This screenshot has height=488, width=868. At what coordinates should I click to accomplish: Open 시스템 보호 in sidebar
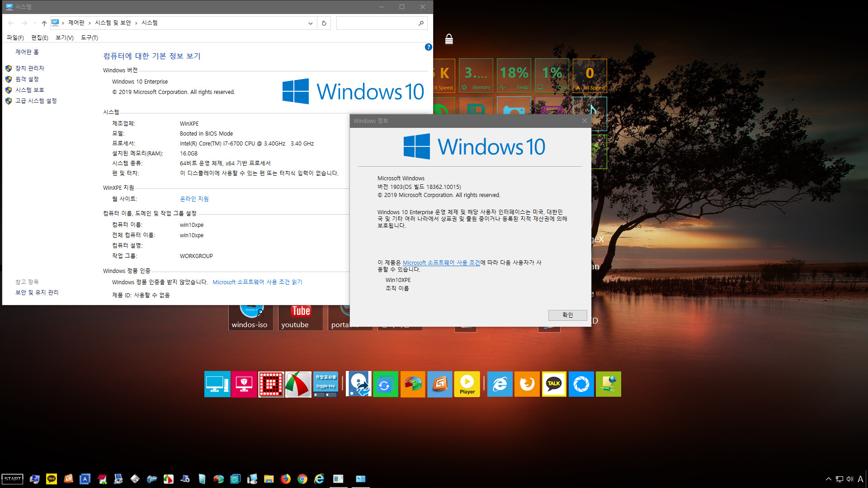30,90
